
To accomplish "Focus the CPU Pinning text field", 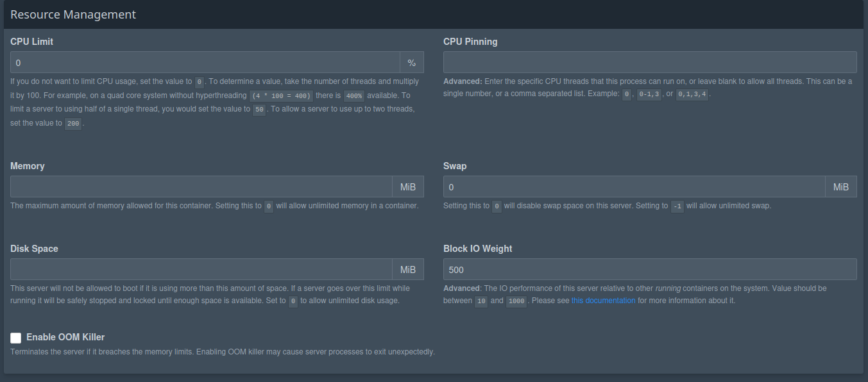I will (650, 62).
